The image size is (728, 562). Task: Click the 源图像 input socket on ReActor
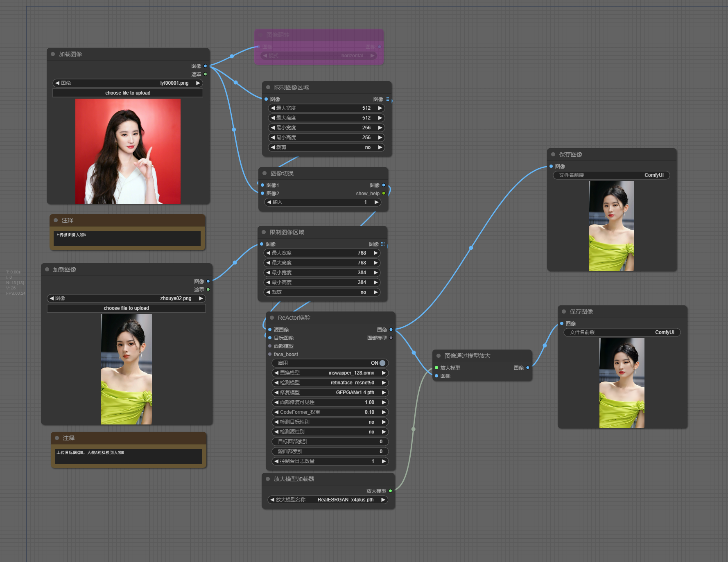coord(270,330)
